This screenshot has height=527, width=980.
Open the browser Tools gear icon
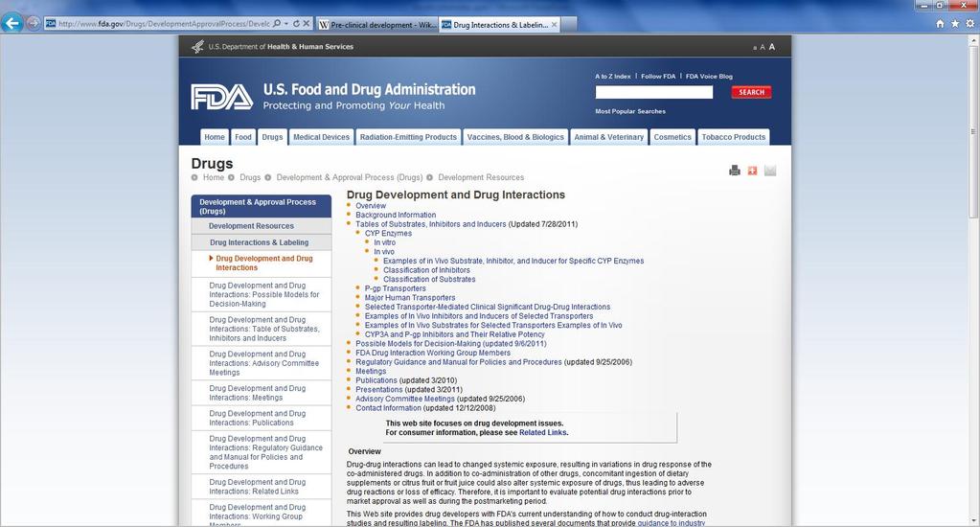coord(970,24)
